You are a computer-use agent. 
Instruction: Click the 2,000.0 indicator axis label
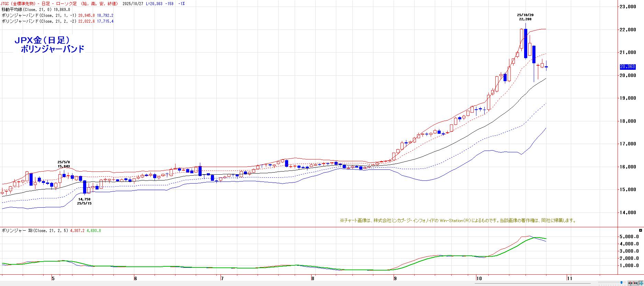point(630,258)
